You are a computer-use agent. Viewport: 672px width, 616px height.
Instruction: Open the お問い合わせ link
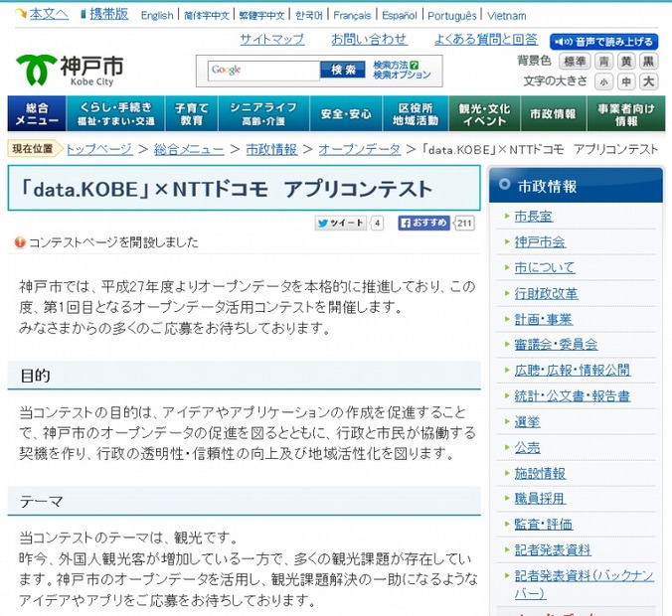[369, 40]
